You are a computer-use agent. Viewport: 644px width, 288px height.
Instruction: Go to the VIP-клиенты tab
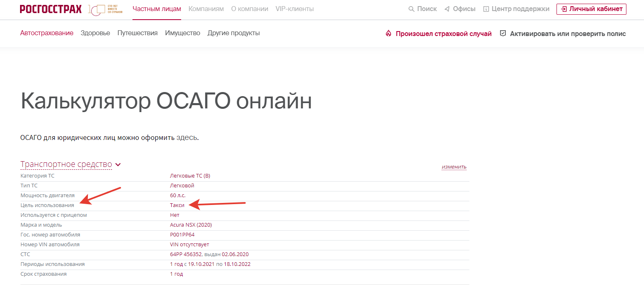click(x=295, y=9)
